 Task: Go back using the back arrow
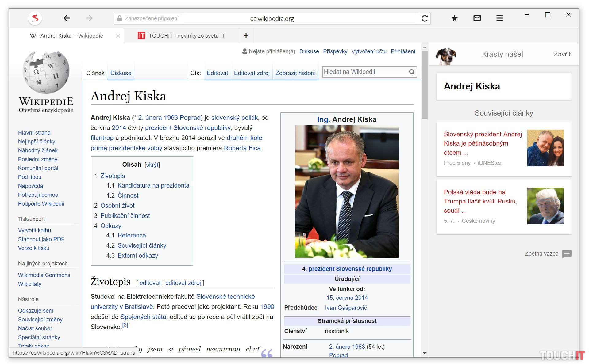click(67, 18)
